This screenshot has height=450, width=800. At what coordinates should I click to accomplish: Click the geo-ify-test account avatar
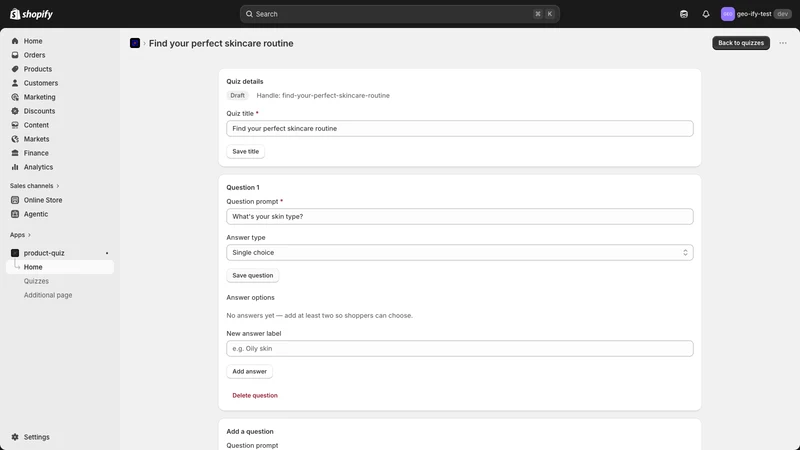(x=728, y=14)
